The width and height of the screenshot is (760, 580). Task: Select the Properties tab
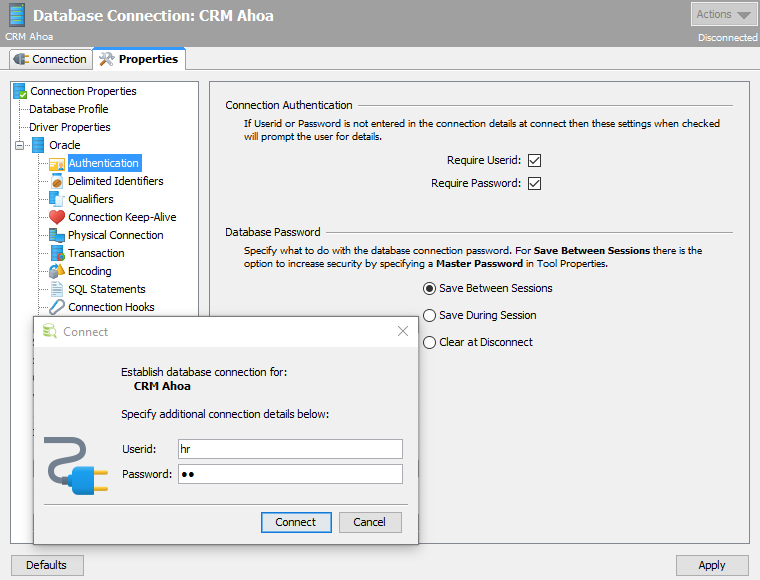pos(139,59)
